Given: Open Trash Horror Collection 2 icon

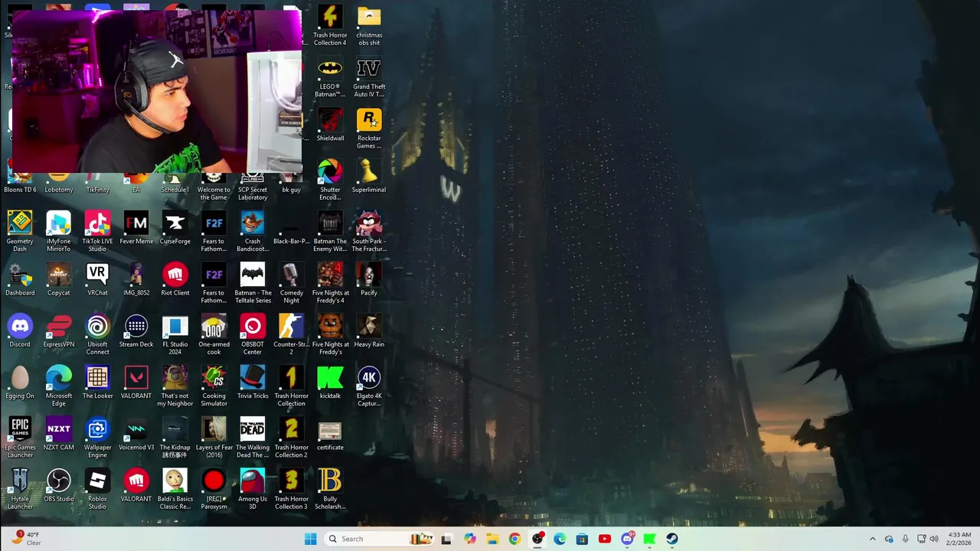Looking at the screenshot, I should click(291, 438).
